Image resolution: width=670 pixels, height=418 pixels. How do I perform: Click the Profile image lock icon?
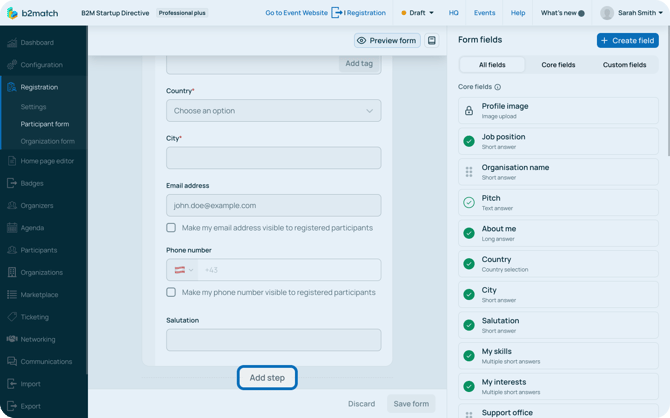(469, 110)
